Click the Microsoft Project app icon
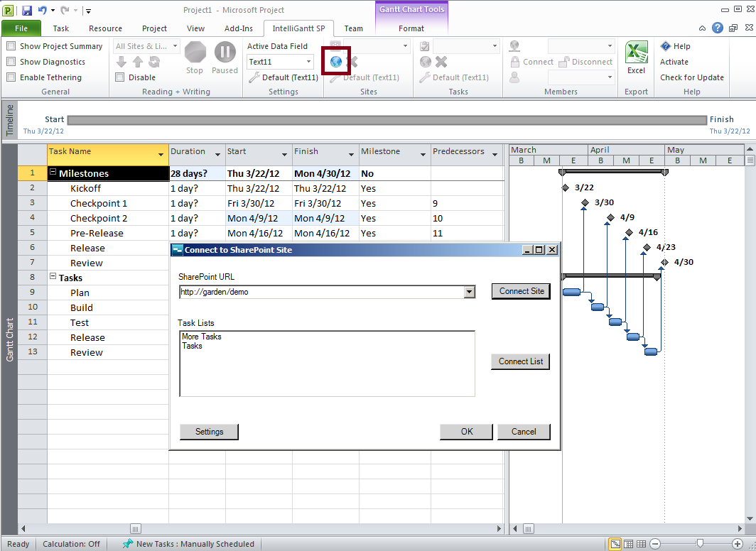The image size is (756, 551). 9,10
